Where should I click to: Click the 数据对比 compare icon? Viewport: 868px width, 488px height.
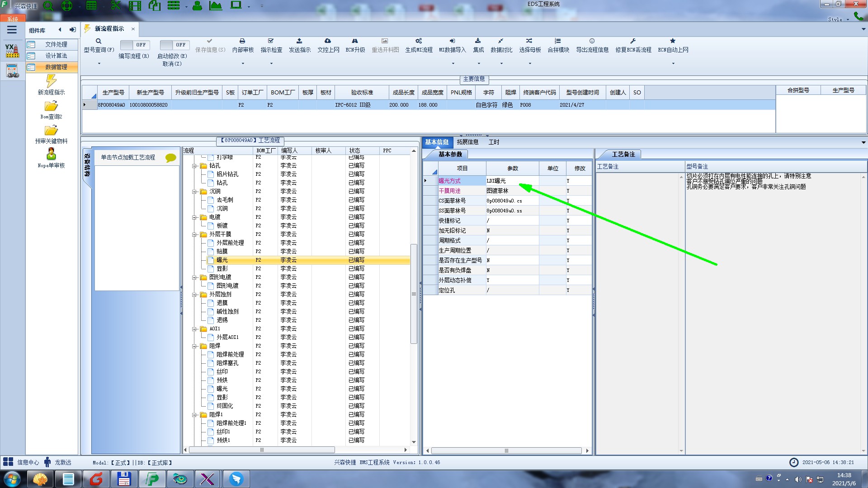click(x=501, y=41)
